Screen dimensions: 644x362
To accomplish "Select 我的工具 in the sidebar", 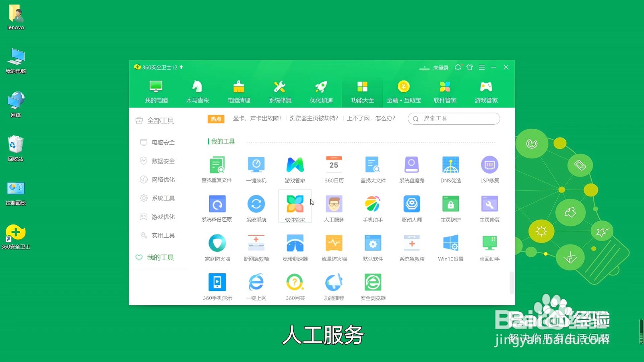I will tap(155, 257).
